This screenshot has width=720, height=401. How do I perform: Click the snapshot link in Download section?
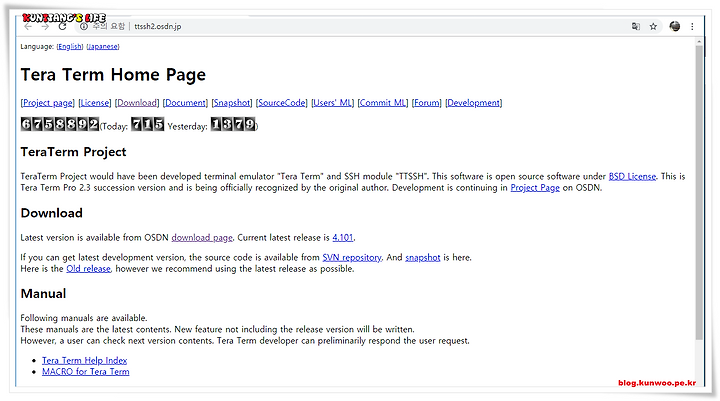tap(422, 258)
